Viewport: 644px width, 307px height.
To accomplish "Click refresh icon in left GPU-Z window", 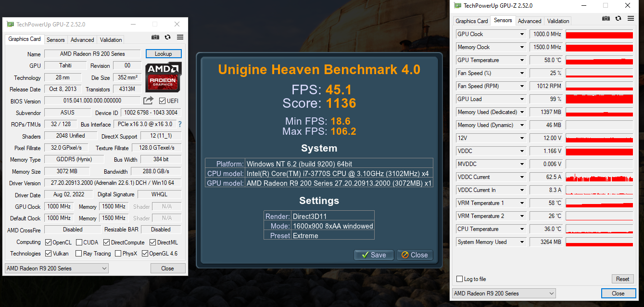I will 168,37.
